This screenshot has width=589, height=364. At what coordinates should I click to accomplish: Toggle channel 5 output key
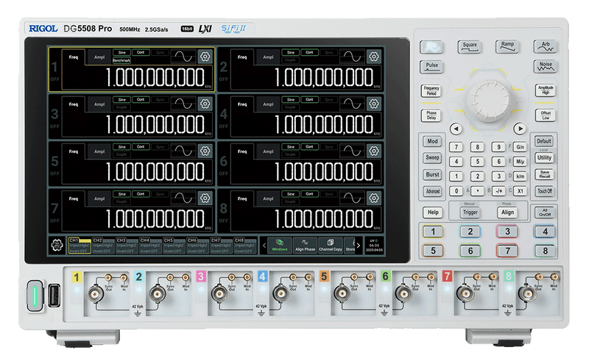[433, 250]
